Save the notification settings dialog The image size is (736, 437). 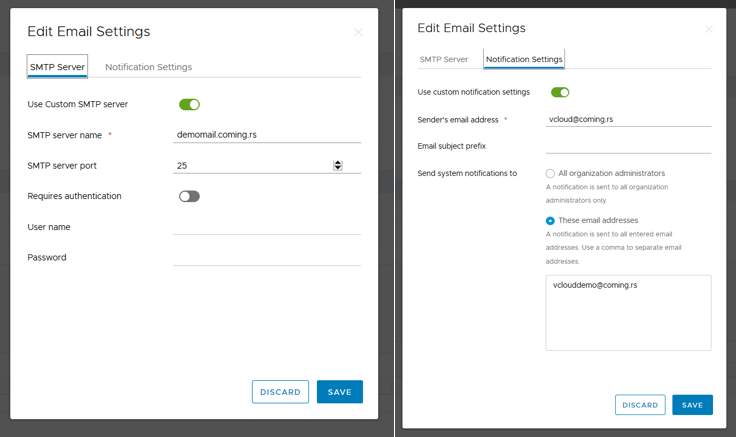point(692,405)
